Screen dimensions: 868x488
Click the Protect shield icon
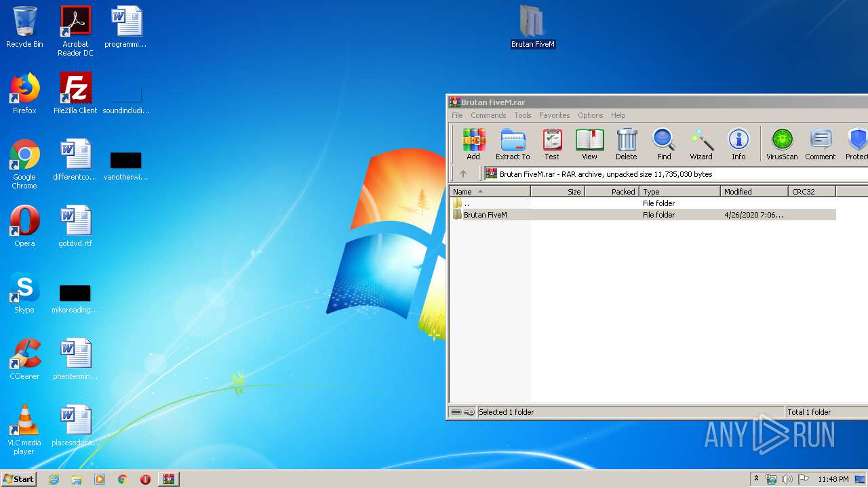pyautogui.click(x=856, y=144)
